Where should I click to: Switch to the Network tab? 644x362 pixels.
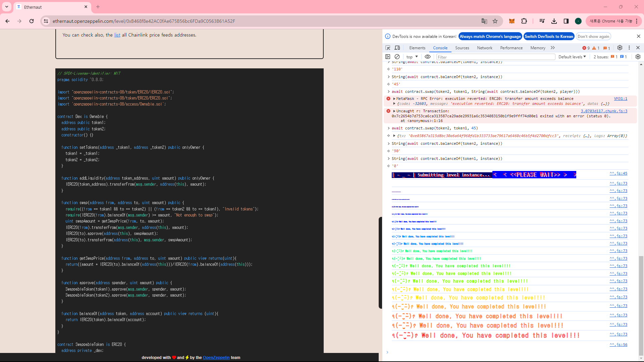[485, 48]
